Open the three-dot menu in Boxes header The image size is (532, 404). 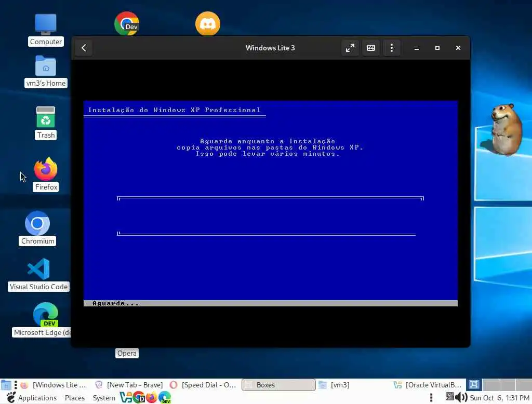click(x=392, y=48)
